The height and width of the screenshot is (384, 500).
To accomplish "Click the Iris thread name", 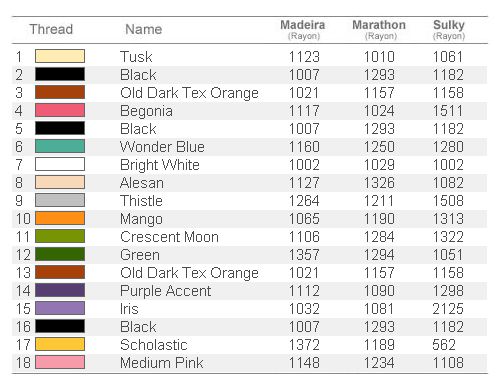I will 129,309.
